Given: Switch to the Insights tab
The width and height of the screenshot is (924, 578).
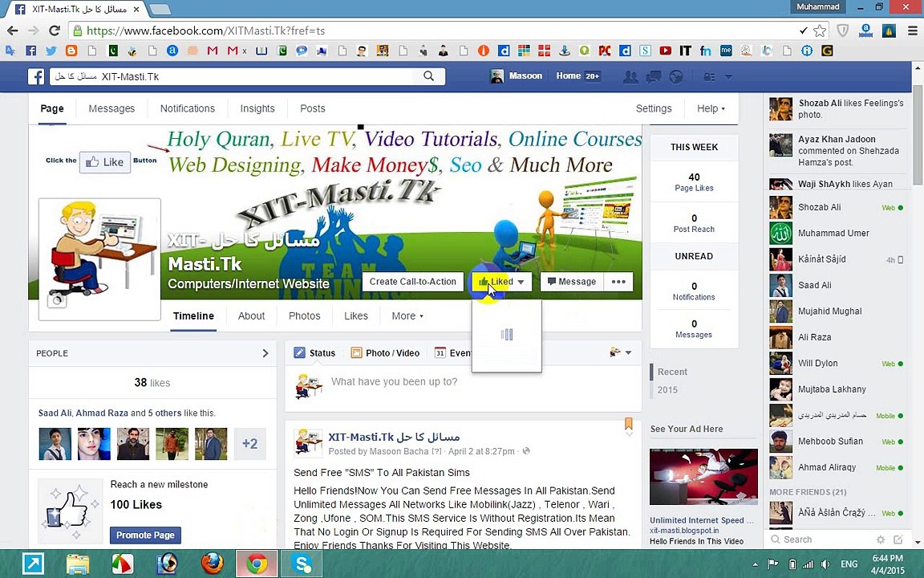Looking at the screenshot, I should point(257,108).
